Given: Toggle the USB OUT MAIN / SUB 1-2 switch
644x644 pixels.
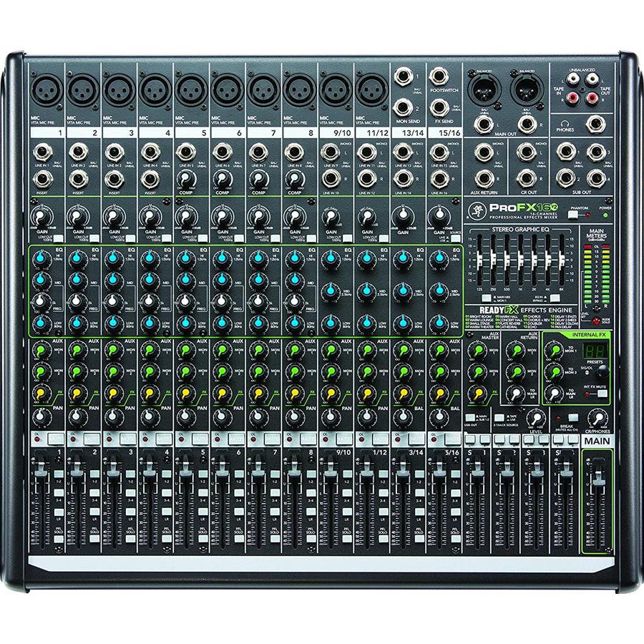Looking at the screenshot, I should [x=470, y=417].
